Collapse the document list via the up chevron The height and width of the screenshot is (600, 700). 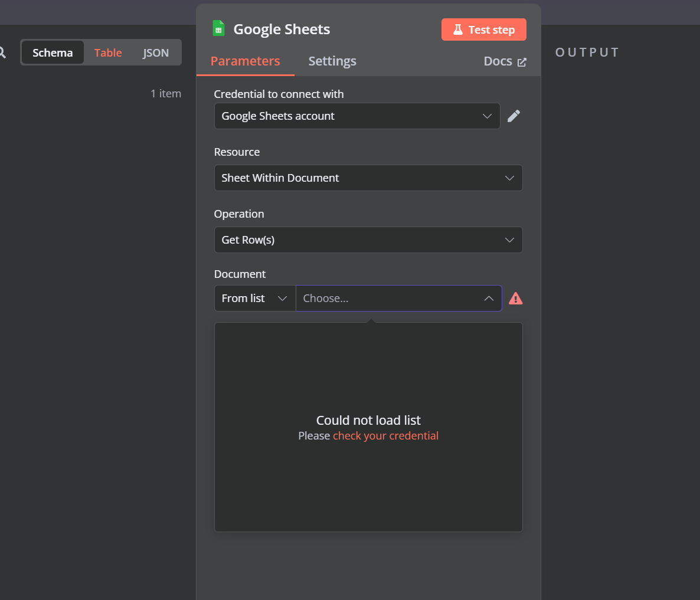click(489, 298)
